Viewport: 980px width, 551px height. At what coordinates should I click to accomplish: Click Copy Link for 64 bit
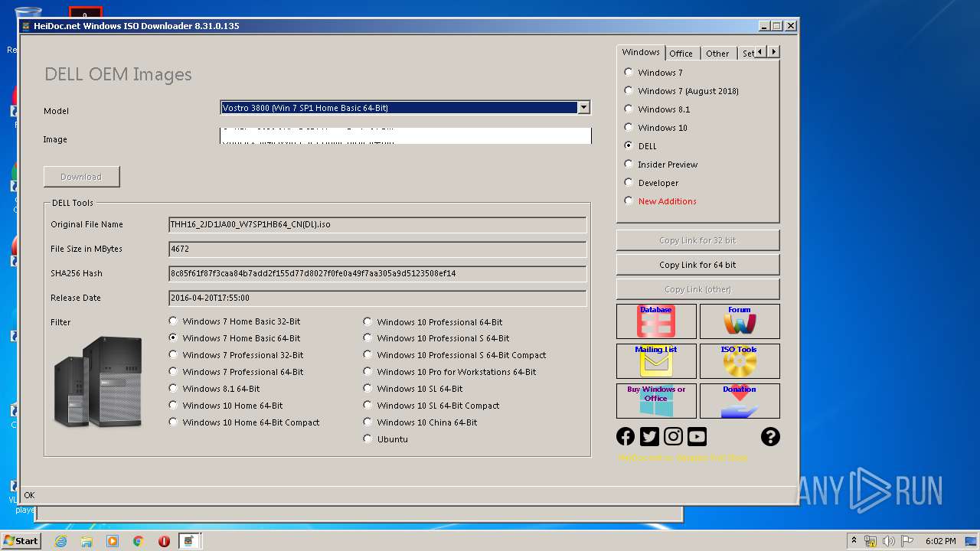click(697, 264)
